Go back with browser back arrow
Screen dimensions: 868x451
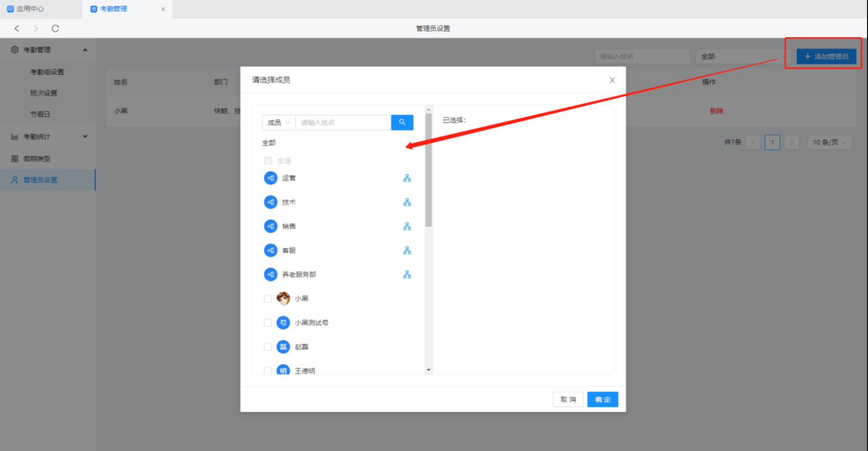click(17, 29)
